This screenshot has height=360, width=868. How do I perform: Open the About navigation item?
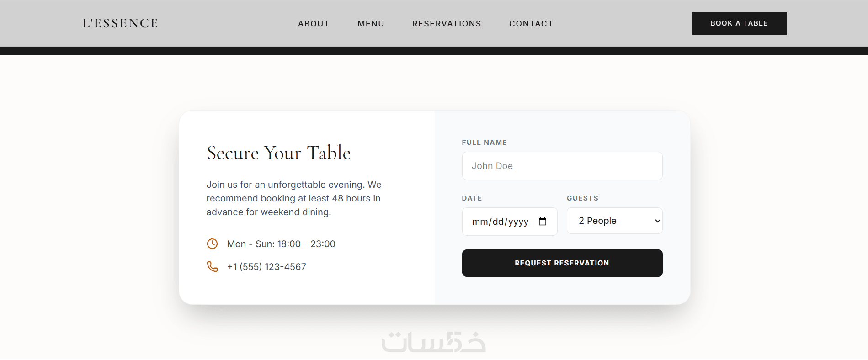pos(314,24)
